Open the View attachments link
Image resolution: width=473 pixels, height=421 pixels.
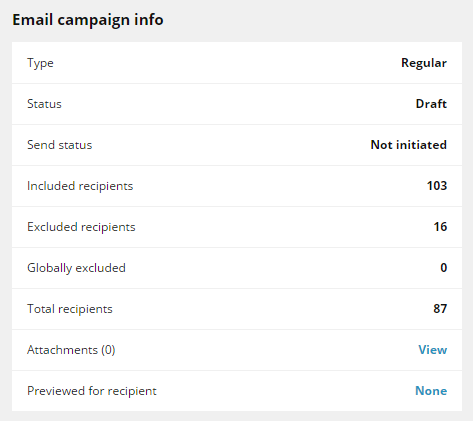(433, 350)
